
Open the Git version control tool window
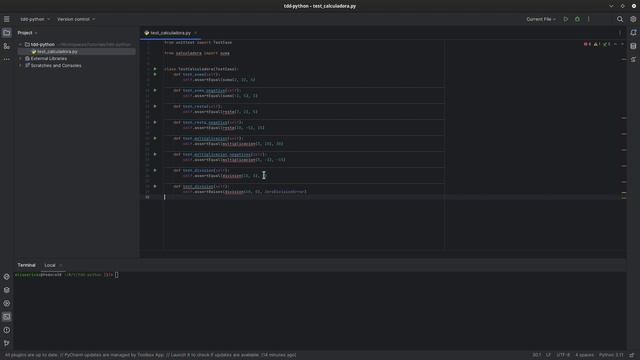tap(7, 343)
